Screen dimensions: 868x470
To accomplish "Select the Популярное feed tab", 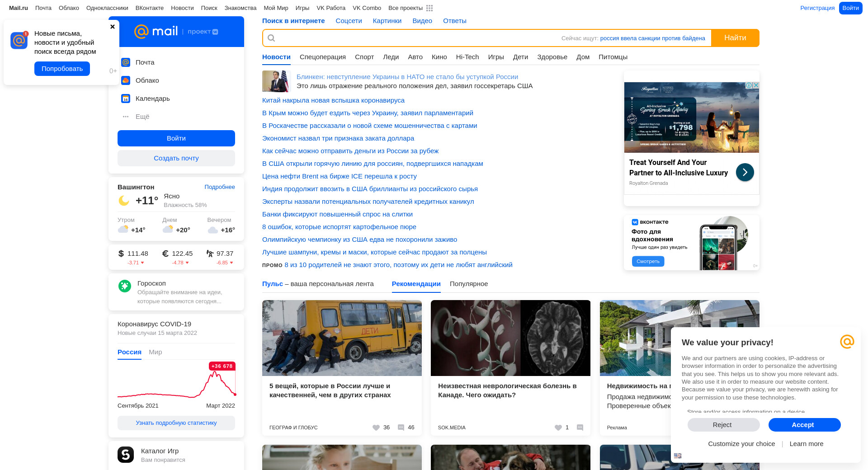I will [x=468, y=284].
